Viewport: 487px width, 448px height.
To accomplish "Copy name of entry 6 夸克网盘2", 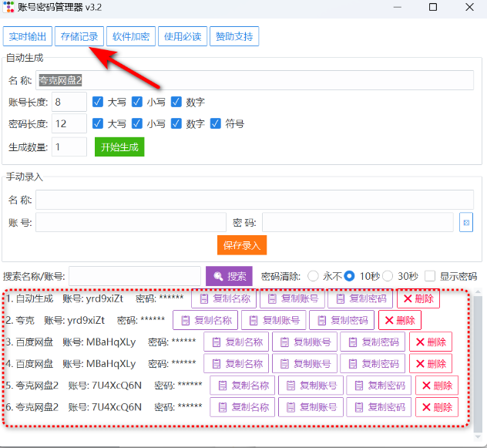I will tap(242, 407).
